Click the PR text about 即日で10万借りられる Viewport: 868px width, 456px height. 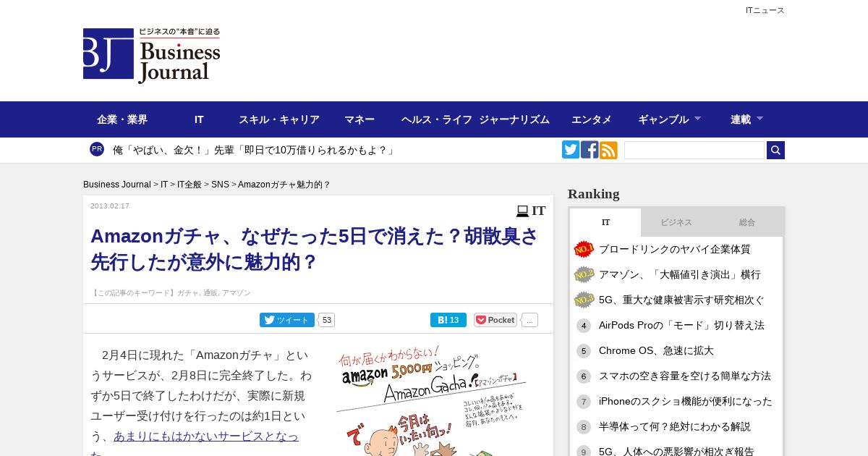[x=255, y=150]
